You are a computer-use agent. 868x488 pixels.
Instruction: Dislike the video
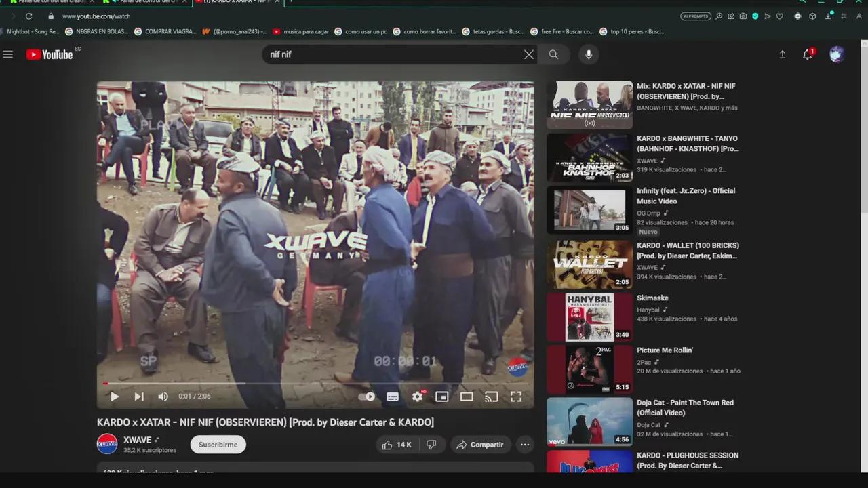[x=431, y=445]
